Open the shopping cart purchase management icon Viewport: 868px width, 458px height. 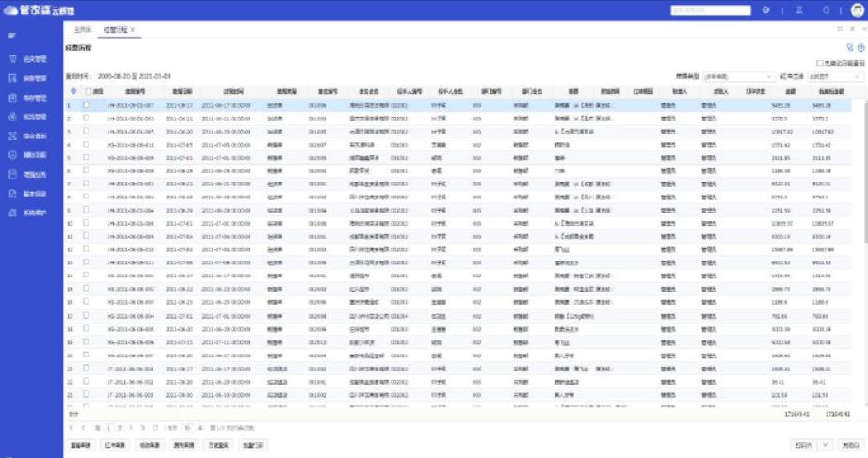12,58
